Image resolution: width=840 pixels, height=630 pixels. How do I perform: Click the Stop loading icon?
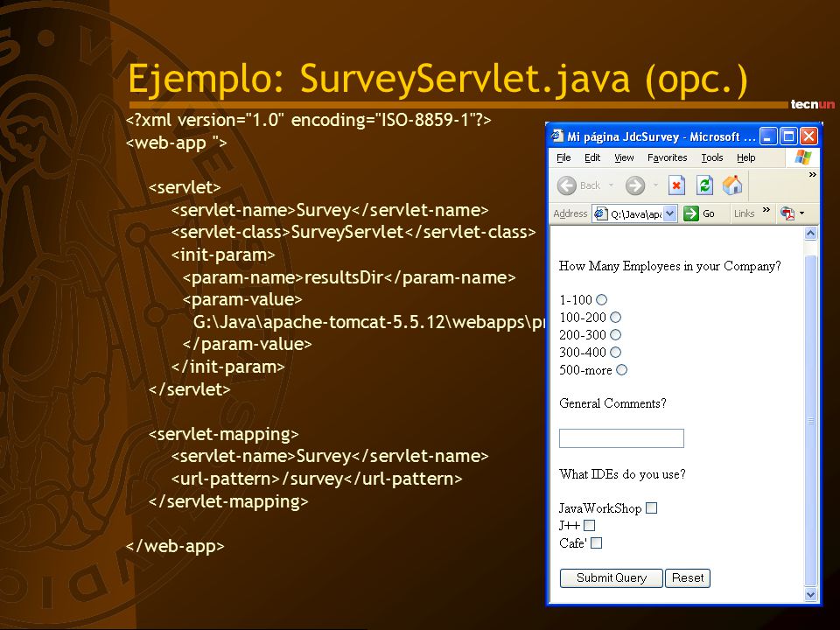tap(676, 185)
